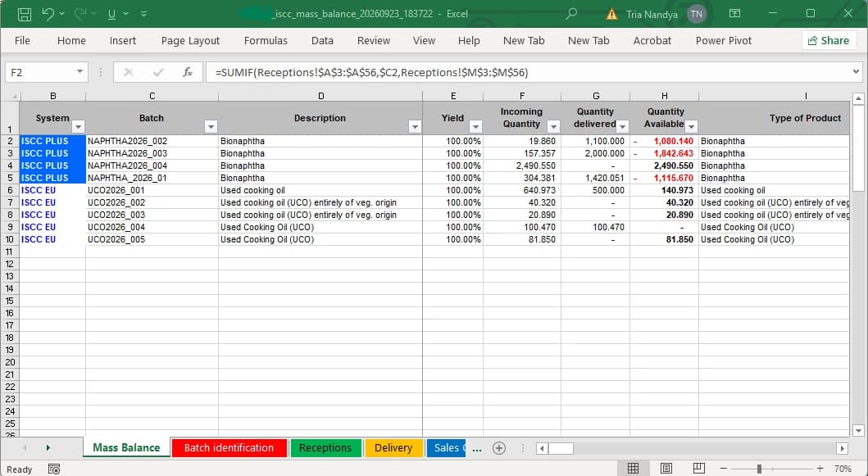The image size is (868, 476).
Task: Switch to the Receptions sheet tab
Action: (x=325, y=448)
